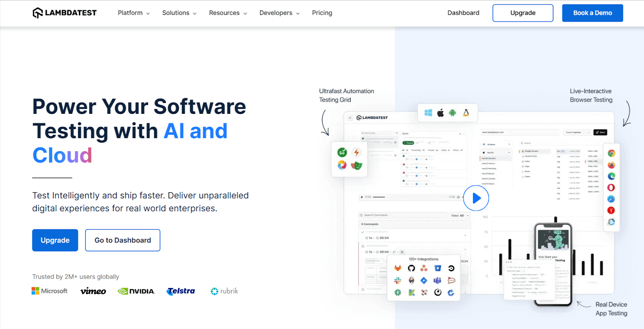This screenshot has width=644, height=329.
Task: Click the Windows OS icon
Action: pos(428,113)
